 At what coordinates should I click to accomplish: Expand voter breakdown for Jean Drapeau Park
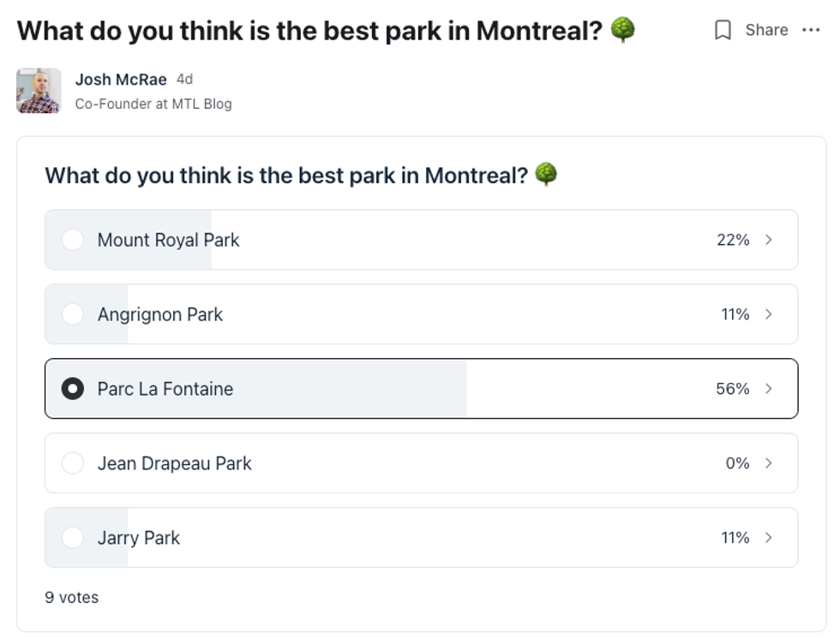coord(767,463)
